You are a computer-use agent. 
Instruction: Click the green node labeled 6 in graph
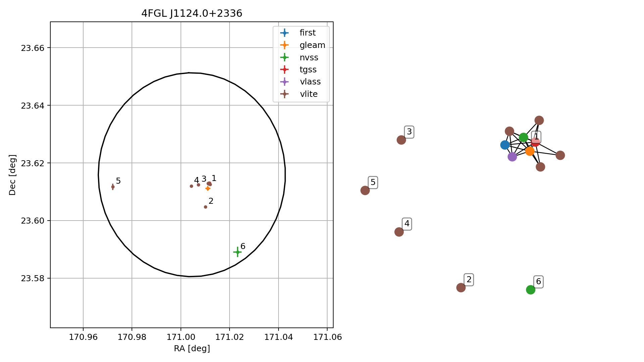pos(531,290)
